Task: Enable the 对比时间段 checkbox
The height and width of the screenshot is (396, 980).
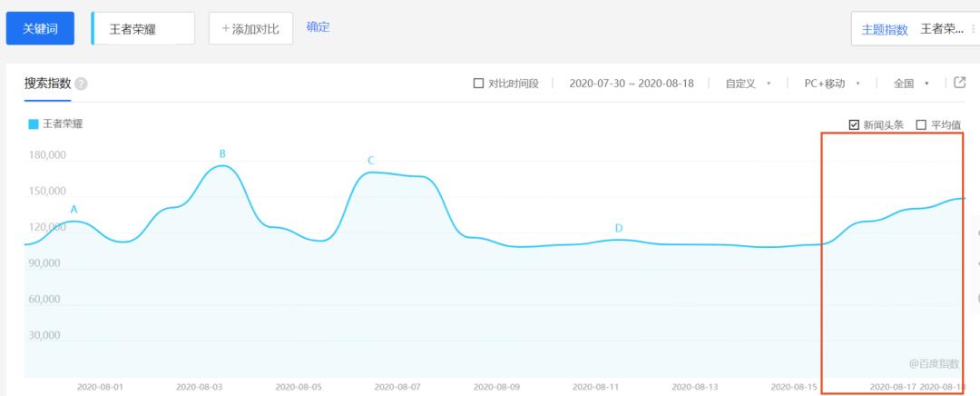Action: click(x=479, y=84)
